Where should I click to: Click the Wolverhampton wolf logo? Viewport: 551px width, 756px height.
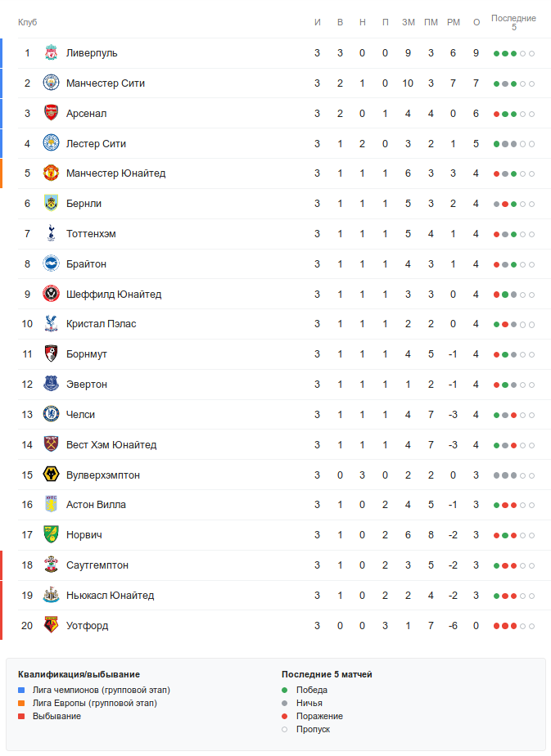tap(51, 475)
